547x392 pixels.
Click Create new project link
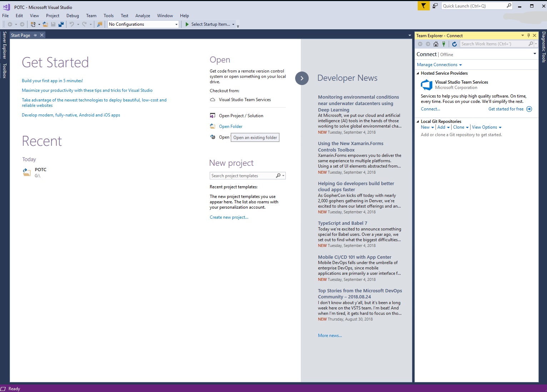[229, 217]
